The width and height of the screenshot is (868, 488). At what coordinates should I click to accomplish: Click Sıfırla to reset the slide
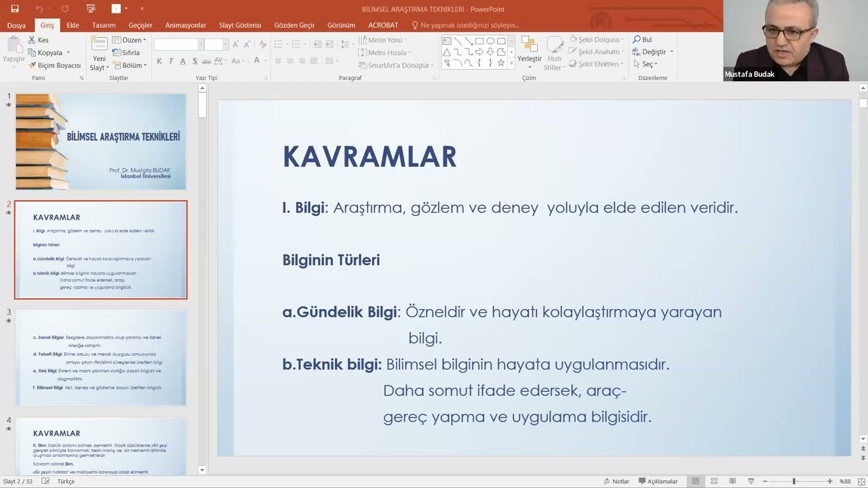[x=126, y=52]
